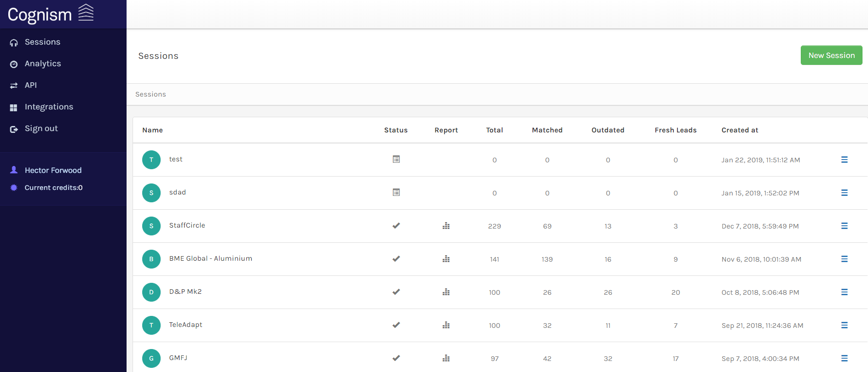The image size is (868, 372).
Task: Open Analytics in the sidebar
Action: (42, 63)
